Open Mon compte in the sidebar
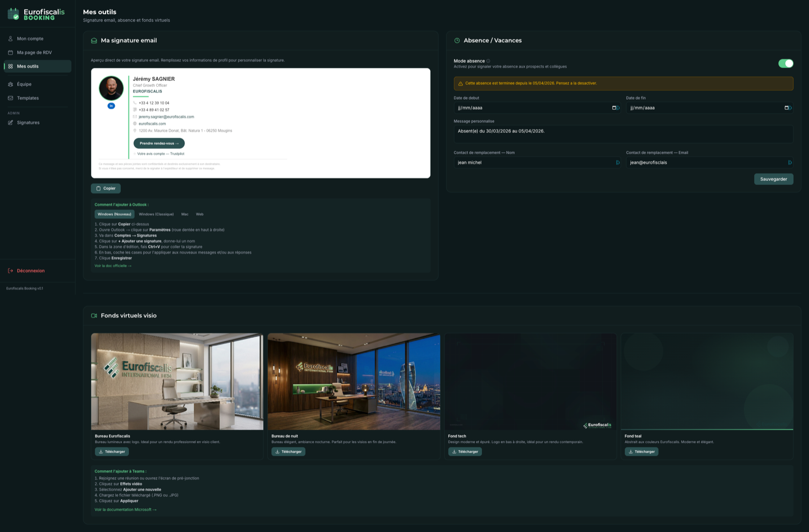 (x=30, y=39)
